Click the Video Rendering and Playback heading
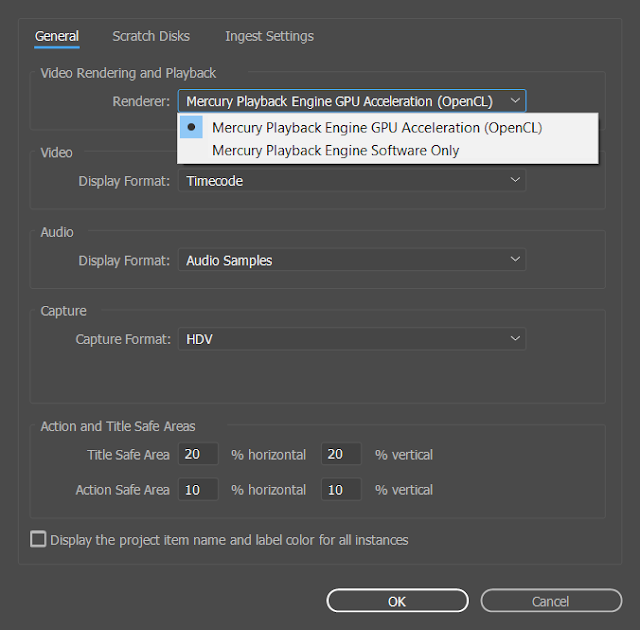Screen dimensions: 640x630 (x=128, y=73)
